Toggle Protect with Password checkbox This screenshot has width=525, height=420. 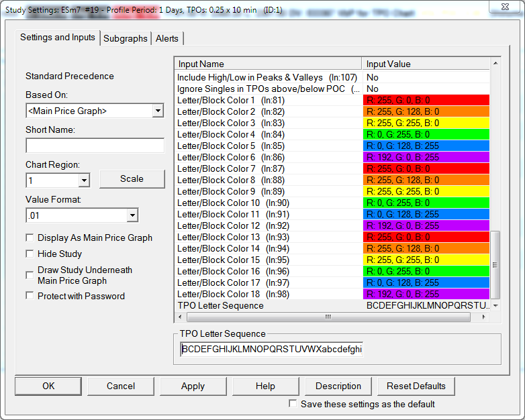[x=30, y=296]
